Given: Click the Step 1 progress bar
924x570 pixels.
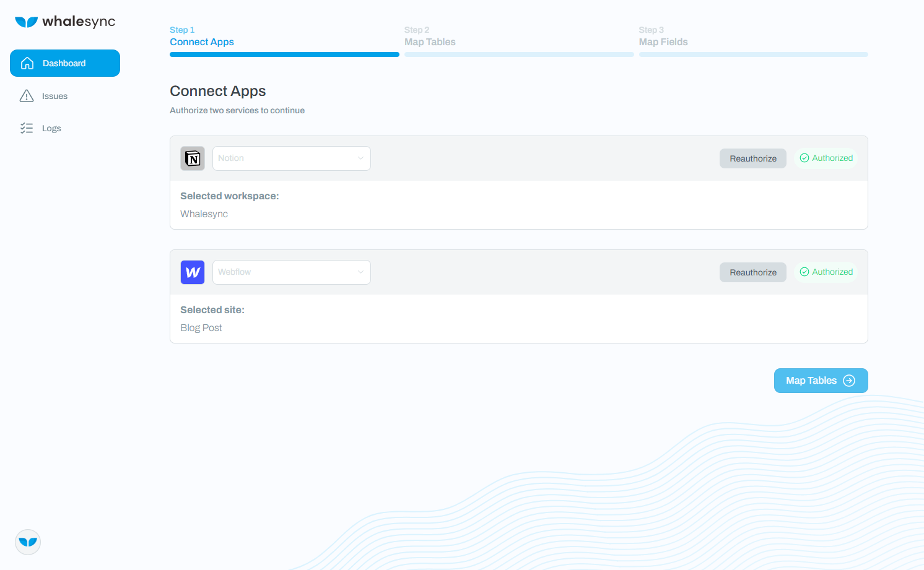Looking at the screenshot, I should point(284,54).
